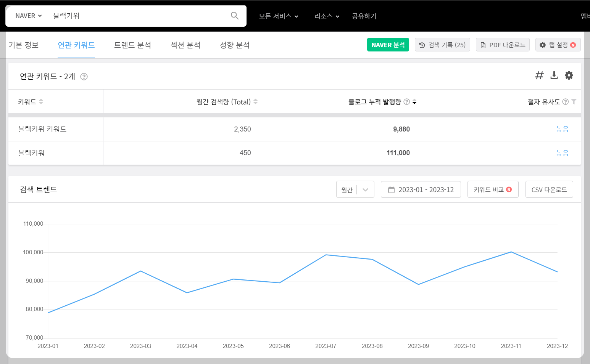The height and width of the screenshot is (364, 590).
Task: Click help icon next to 연관 키워드 title
Action: click(x=84, y=77)
